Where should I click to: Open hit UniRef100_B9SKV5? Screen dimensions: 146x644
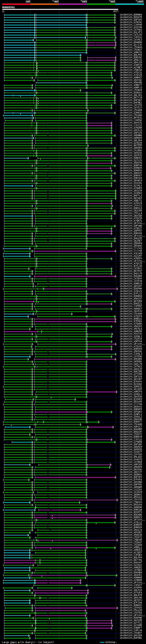point(131,17)
